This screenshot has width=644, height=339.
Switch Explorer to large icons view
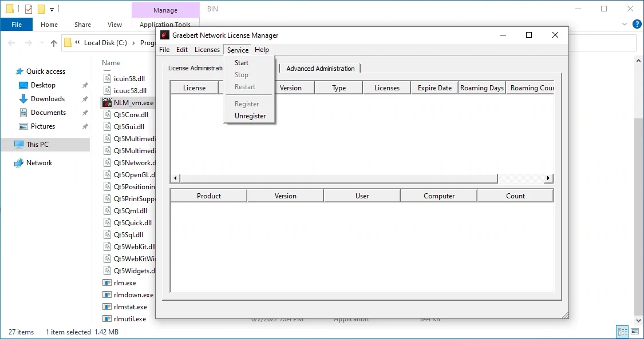click(x=634, y=332)
